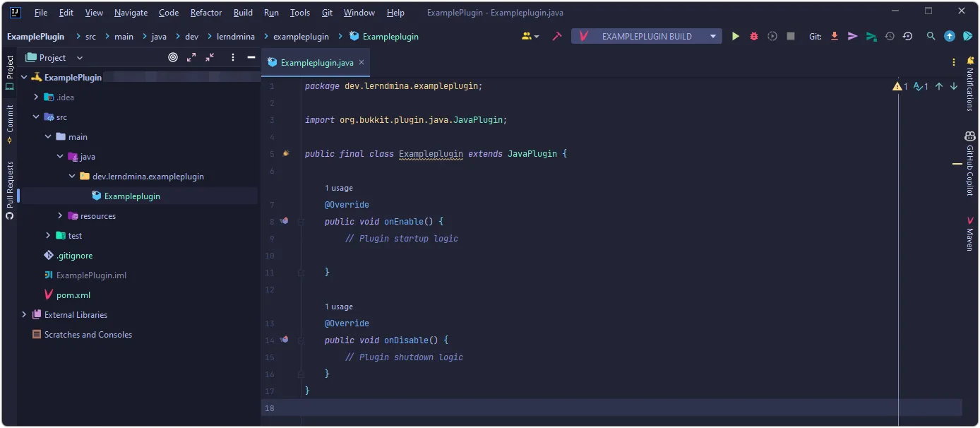The image size is (980, 428).
Task: Expand the resources folder in the tree
Action: tap(60, 216)
